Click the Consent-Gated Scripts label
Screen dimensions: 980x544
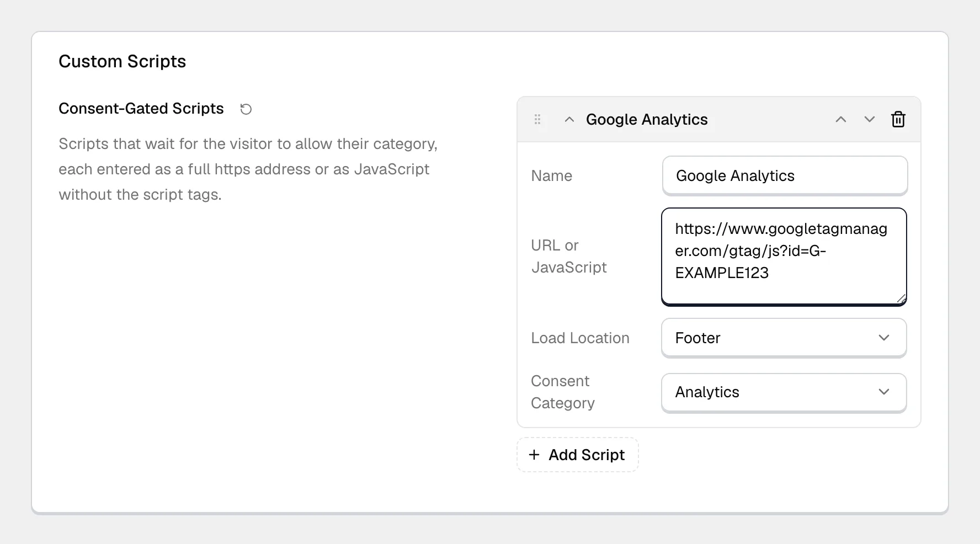coord(141,108)
